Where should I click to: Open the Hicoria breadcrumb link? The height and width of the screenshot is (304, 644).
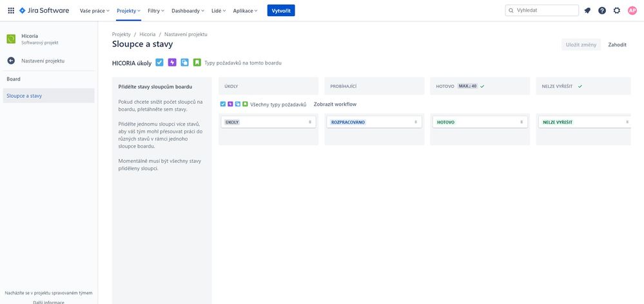148,35
